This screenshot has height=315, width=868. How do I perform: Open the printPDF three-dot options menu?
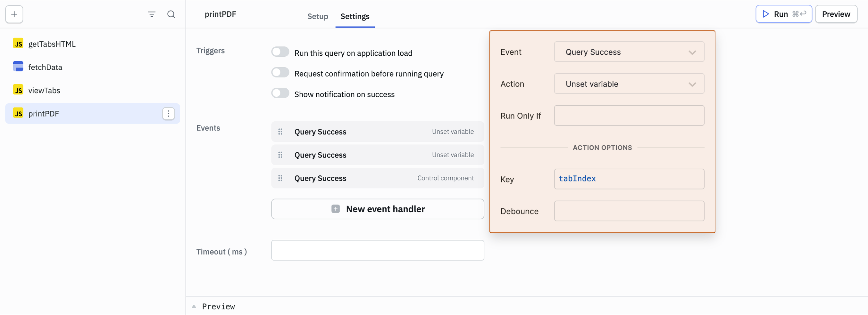pyautogui.click(x=168, y=114)
